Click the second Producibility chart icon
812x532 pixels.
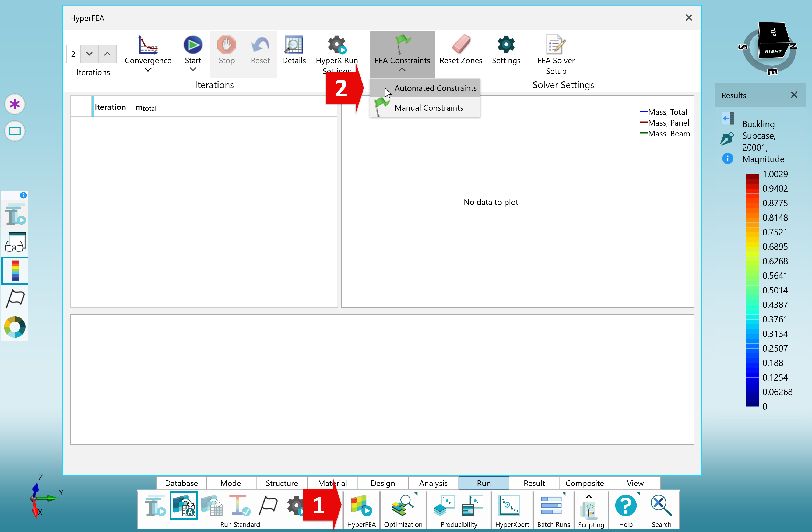[x=473, y=506]
